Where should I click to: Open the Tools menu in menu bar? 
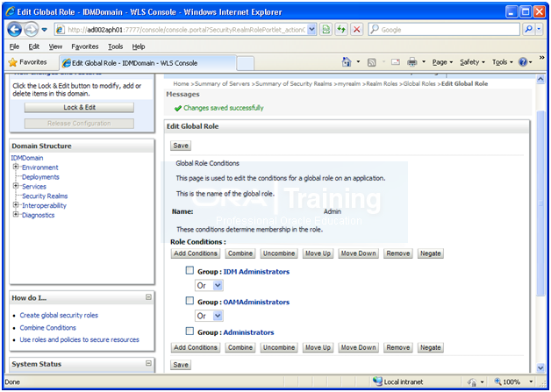click(115, 46)
